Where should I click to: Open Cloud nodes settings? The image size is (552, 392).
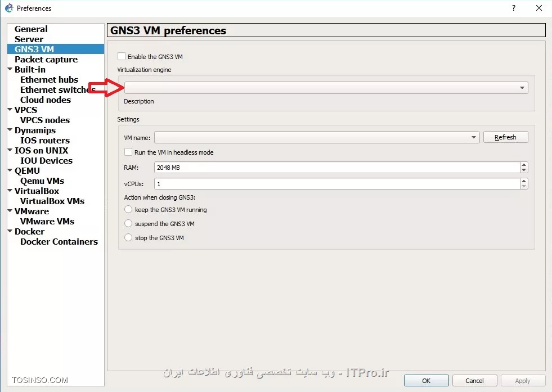pyautogui.click(x=46, y=100)
